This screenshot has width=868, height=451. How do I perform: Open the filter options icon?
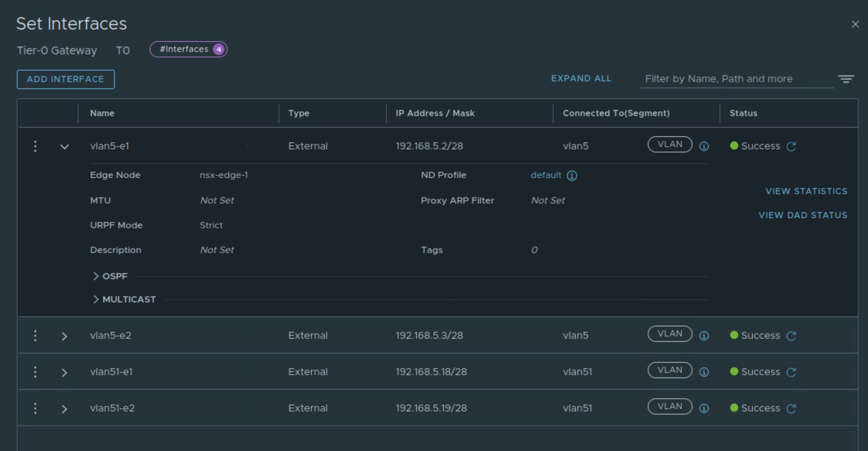pos(846,79)
